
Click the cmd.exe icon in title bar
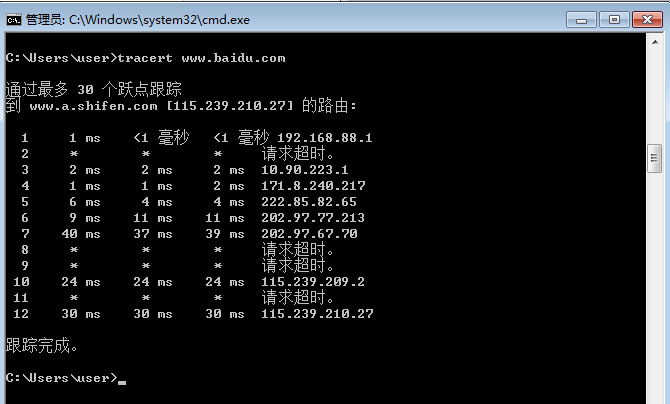coord(14,19)
